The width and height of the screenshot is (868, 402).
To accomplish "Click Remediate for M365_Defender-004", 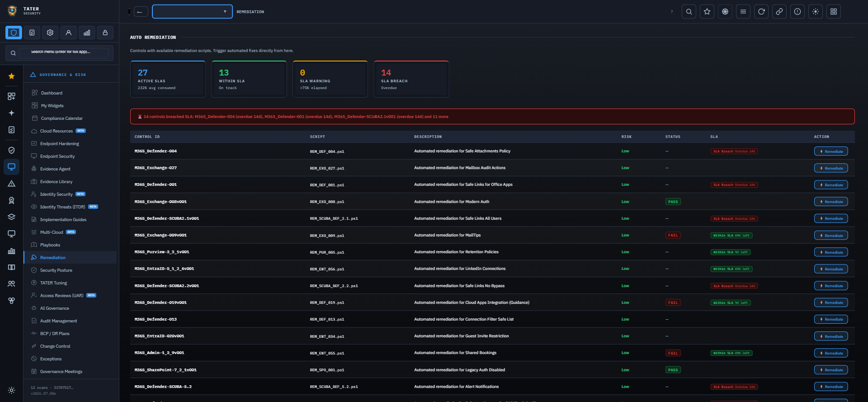I will [x=831, y=151].
